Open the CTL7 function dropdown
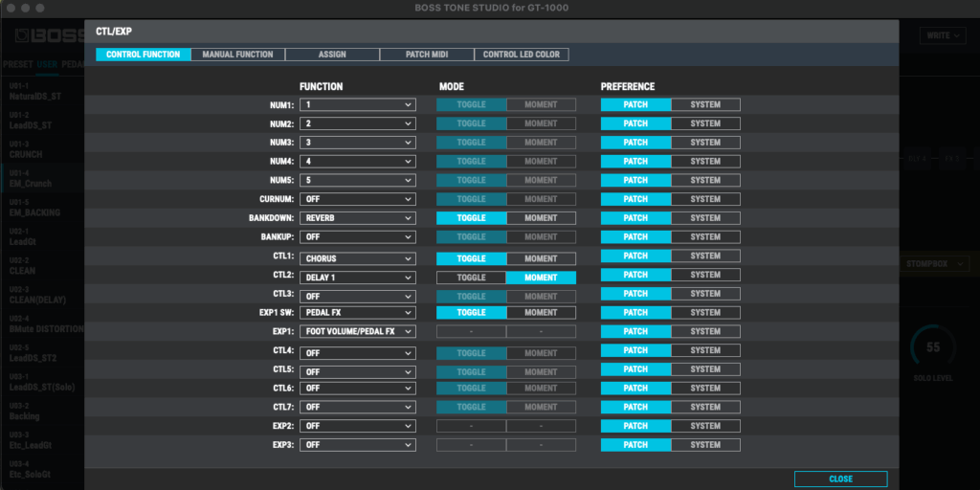 358,407
